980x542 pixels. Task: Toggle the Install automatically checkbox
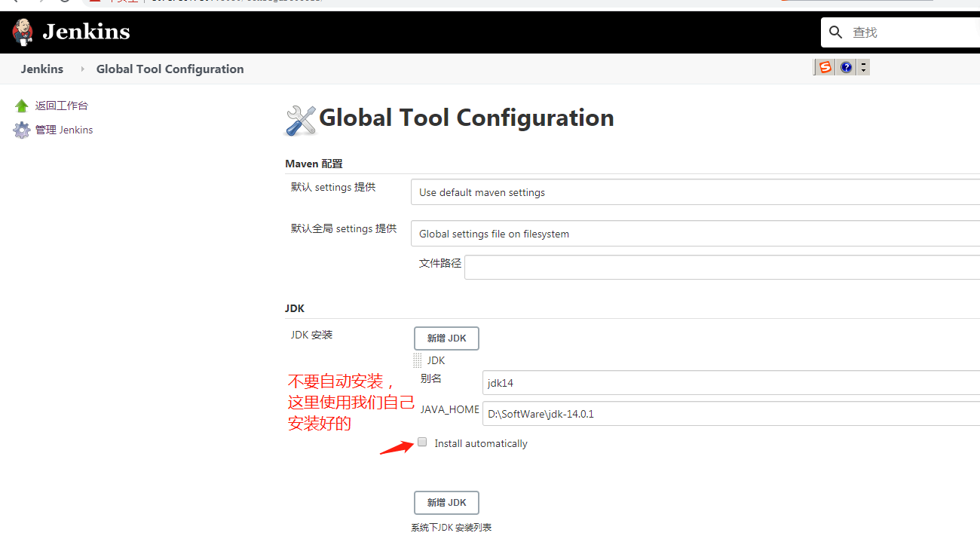click(x=422, y=442)
